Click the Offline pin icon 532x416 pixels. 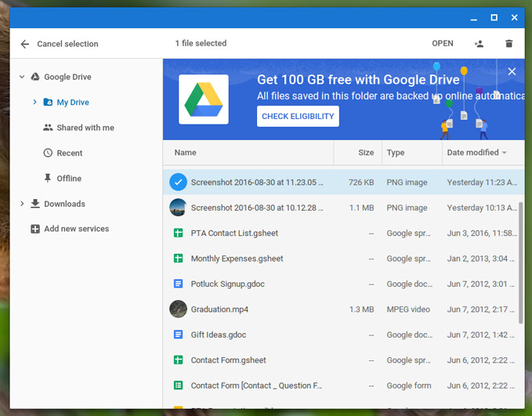tap(48, 178)
